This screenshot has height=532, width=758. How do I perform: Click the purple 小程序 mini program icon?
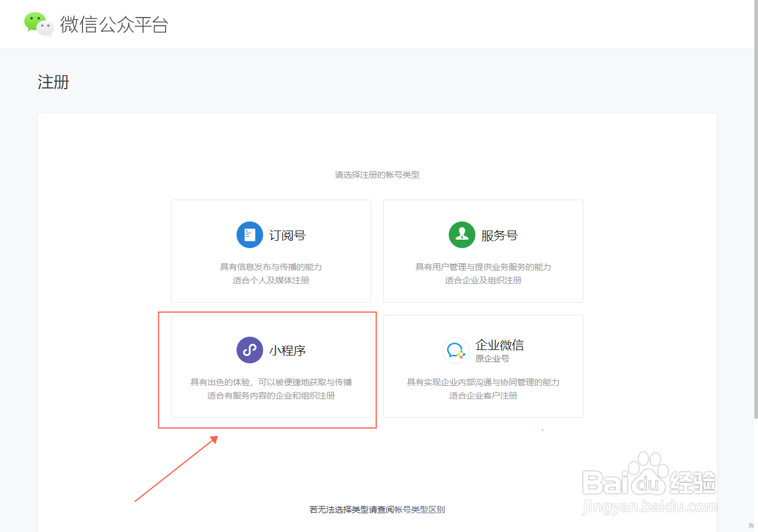pyautogui.click(x=250, y=350)
